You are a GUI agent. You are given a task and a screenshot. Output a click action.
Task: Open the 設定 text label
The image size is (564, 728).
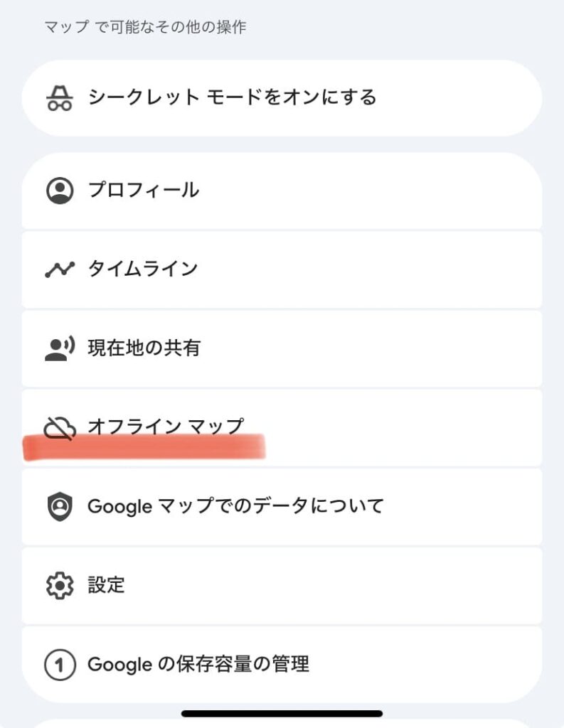pyautogui.click(x=106, y=585)
